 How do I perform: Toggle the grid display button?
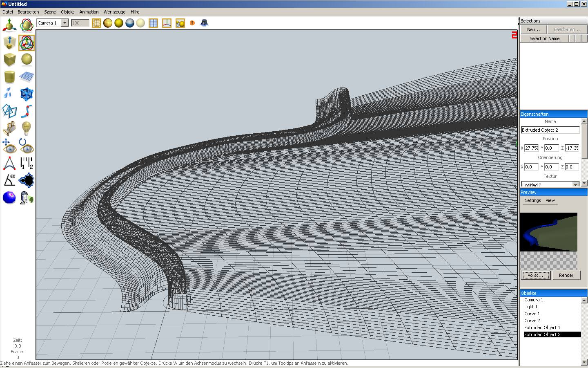pos(153,23)
